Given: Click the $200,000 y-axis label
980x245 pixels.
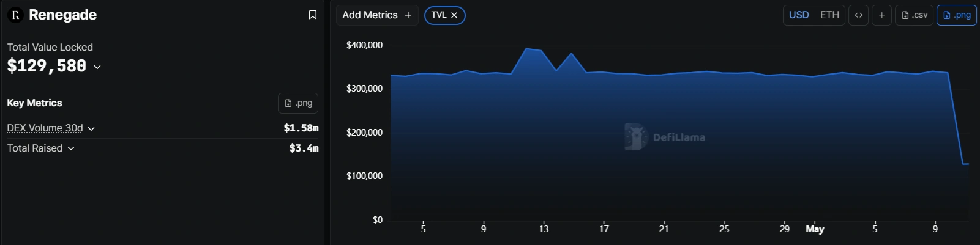Looking at the screenshot, I should pos(364,133).
